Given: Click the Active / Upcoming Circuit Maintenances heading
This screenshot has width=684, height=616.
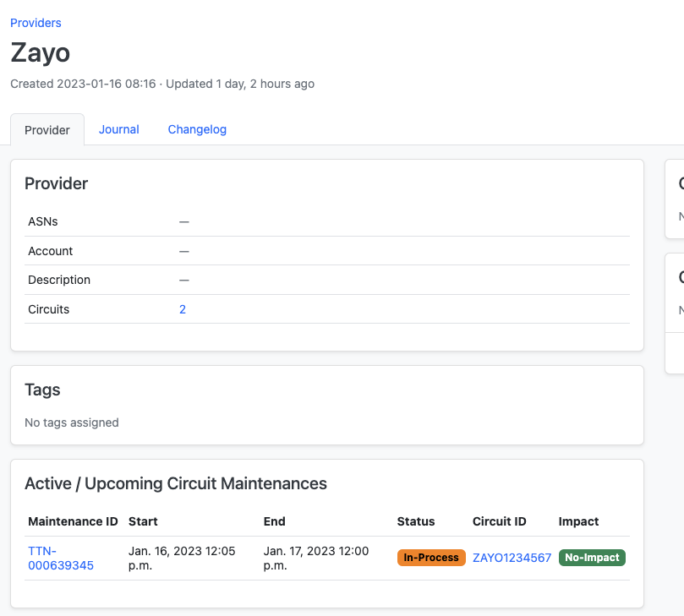Looking at the screenshot, I should (x=176, y=483).
